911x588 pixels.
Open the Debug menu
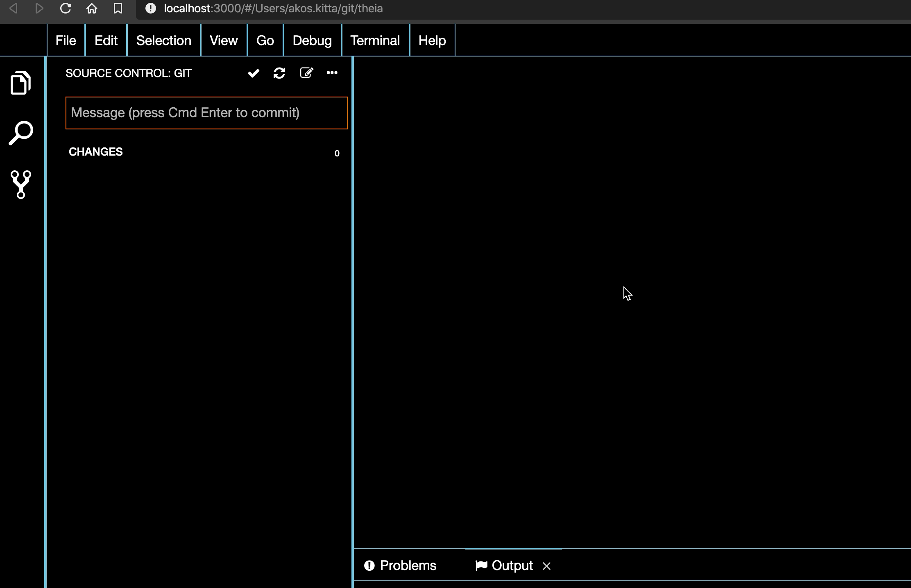312,40
